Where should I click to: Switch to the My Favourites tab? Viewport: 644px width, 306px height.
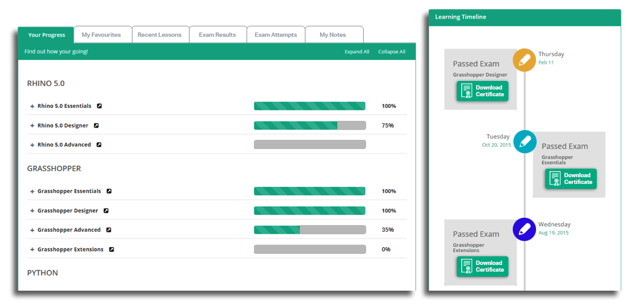pos(102,35)
